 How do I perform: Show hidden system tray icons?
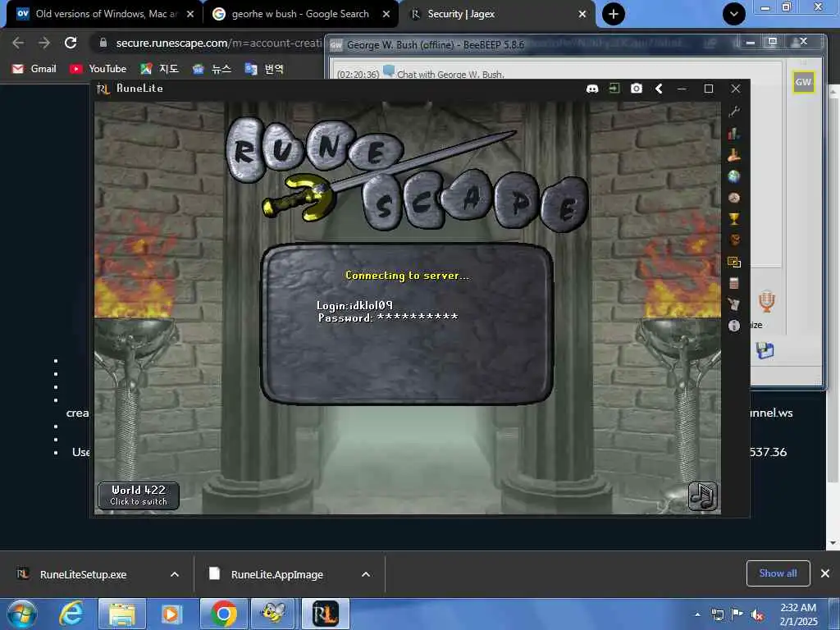pyautogui.click(x=697, y=614)
